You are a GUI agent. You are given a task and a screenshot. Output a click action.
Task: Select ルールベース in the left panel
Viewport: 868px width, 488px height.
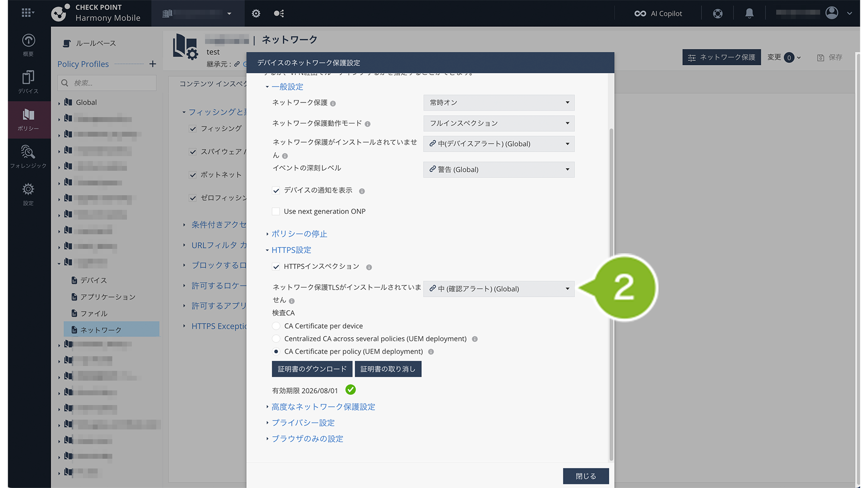click(95, 43)
